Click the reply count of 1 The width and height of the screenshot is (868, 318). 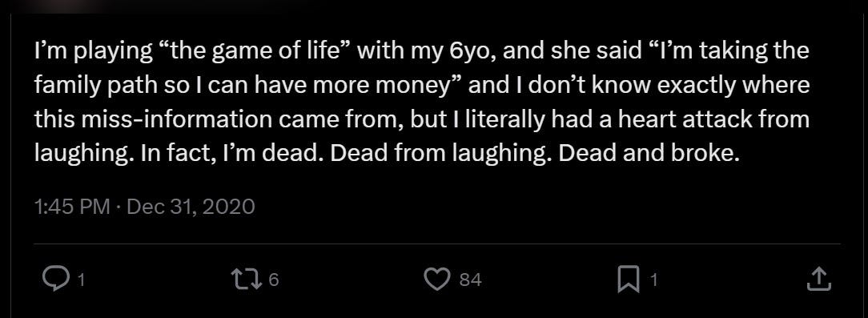pos(81,280)
